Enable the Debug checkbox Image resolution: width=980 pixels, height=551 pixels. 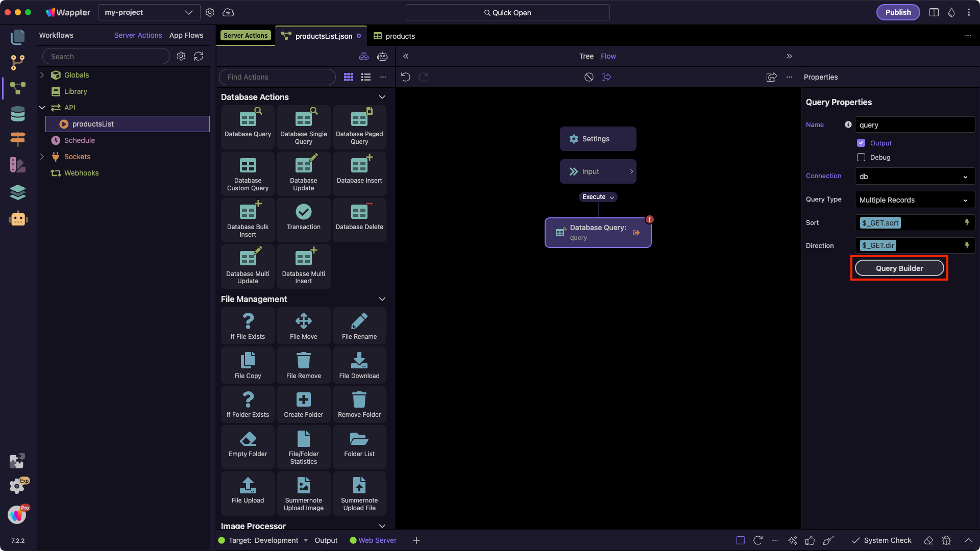point(861,157)
